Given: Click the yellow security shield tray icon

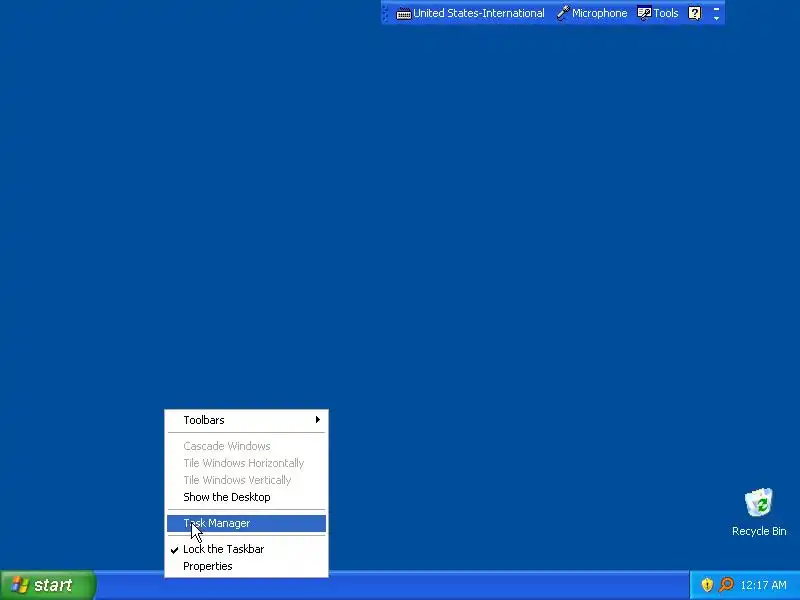Looking at the screenshot, I should [x=707, y=585].
